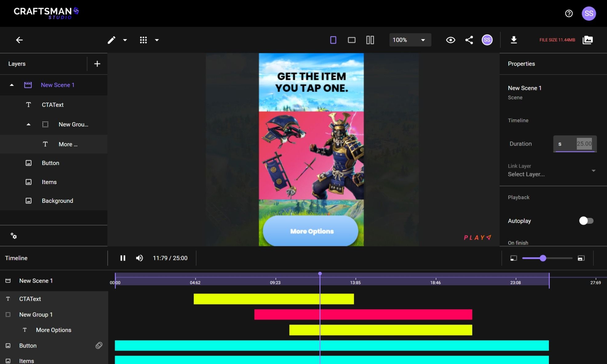The image size is (607, 364).
Task: Click the SS collaborator avatar in toolbar
Action: tap(487, 40)
